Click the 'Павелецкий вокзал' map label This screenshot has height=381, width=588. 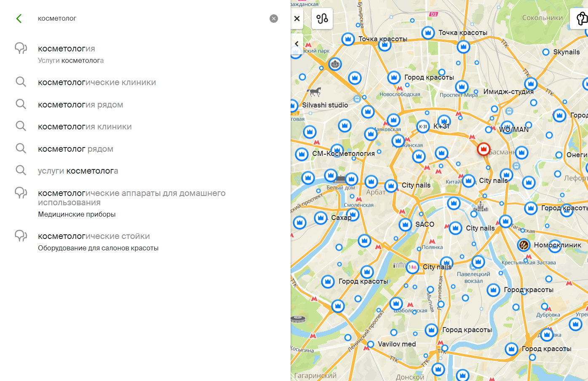pos(473,277)
